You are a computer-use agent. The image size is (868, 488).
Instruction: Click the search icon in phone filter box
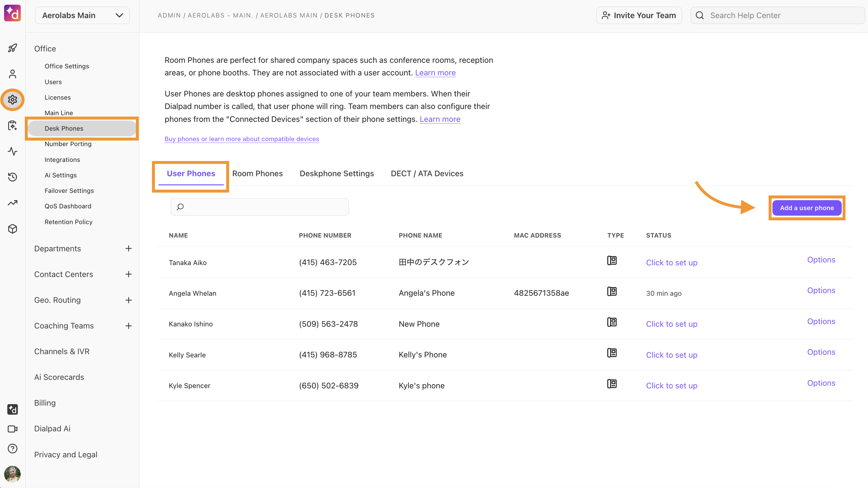pyautogui.click(x=180, y=207)
